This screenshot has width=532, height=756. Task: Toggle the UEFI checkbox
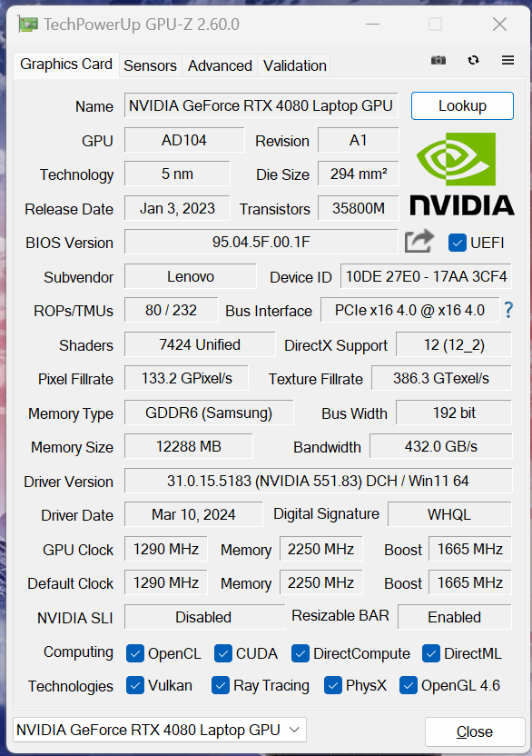click(x=457, y=243)
